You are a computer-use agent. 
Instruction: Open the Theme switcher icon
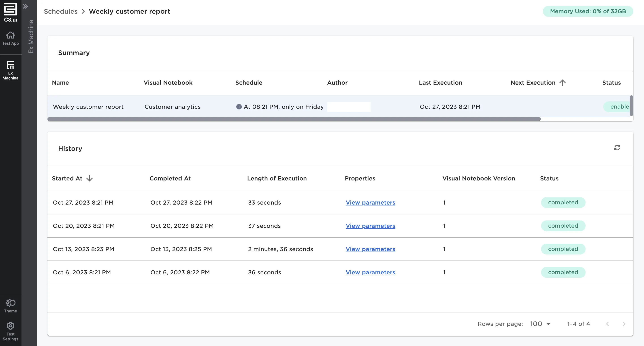pyautogui.click(x=10, y=303)
